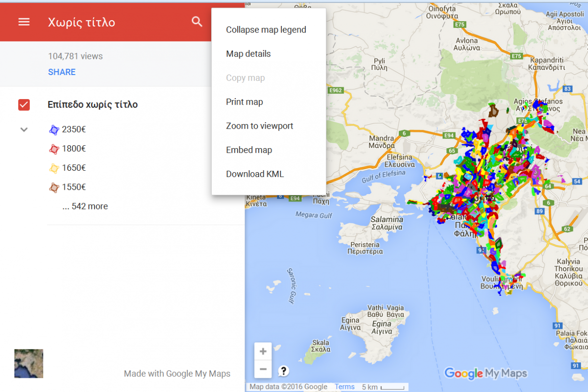Viewport: 588px width, 392px height.
Task: Click the Vathi label on Egina
Action: [x=375, y=311]
